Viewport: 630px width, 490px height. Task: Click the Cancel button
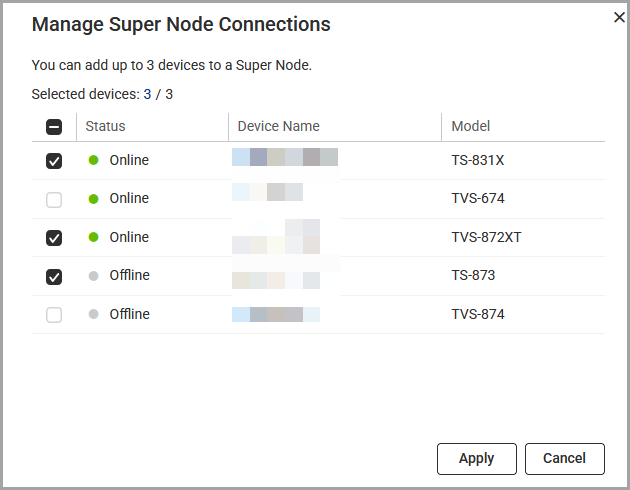[x=565, y=459]
